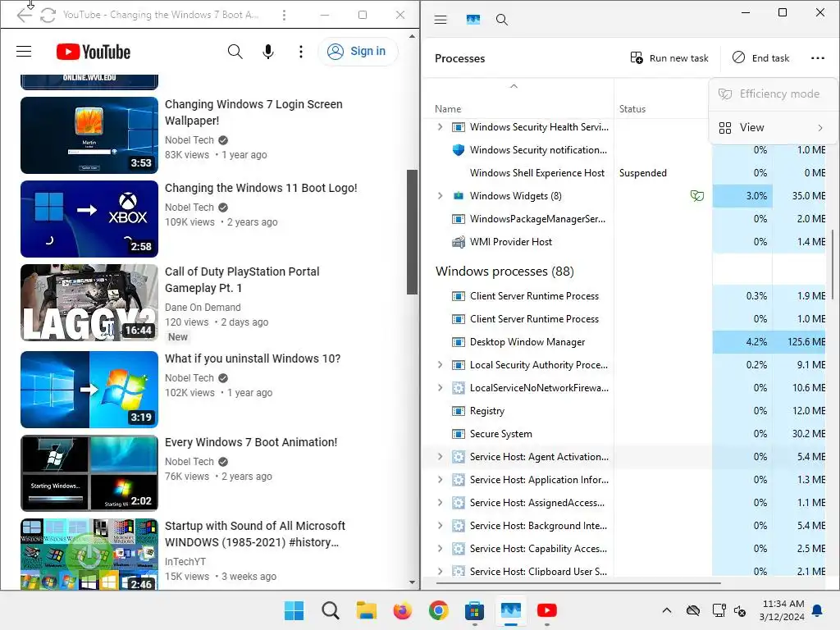Expand Windows Security Health Service row
The height and width of the screenshot is (630, 840).
pos(440,127)
